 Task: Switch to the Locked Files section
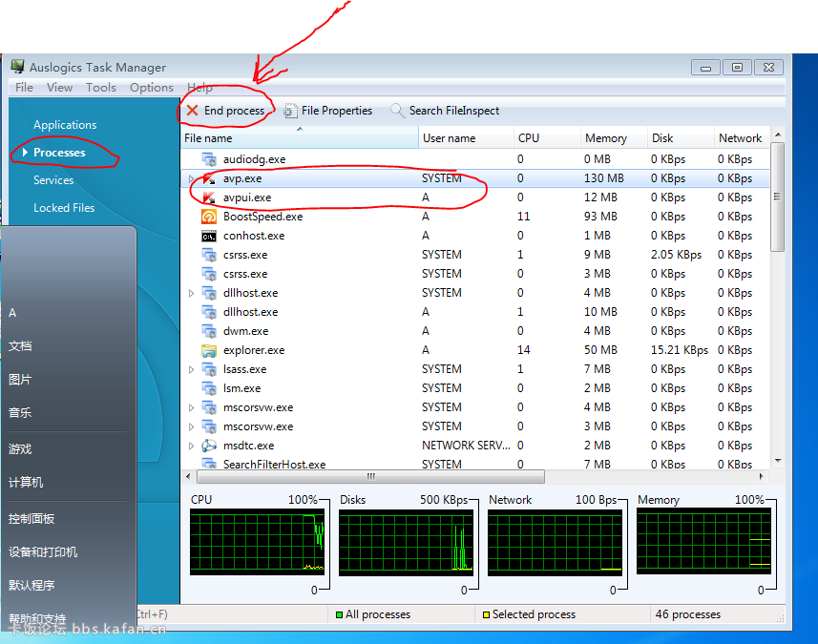64,208
